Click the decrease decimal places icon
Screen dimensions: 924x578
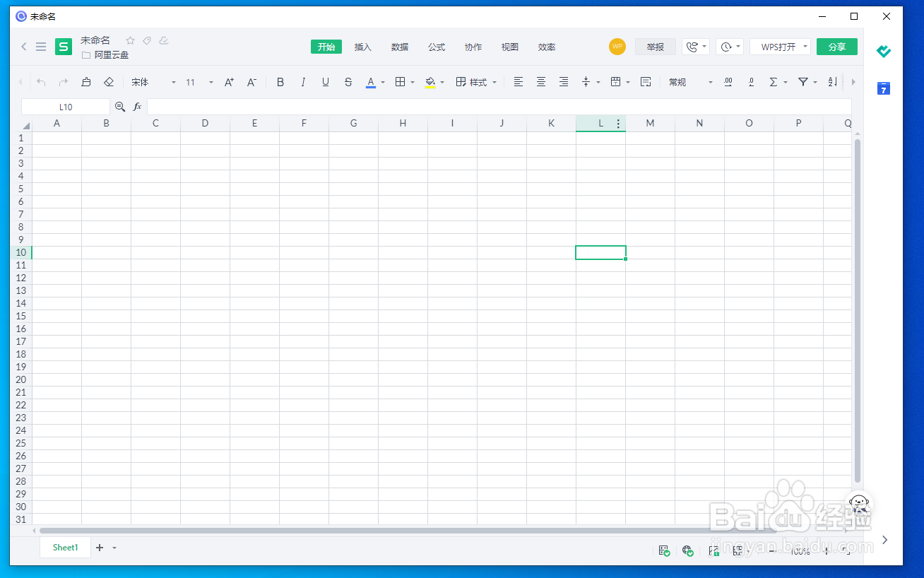click(x=751, y=82)
